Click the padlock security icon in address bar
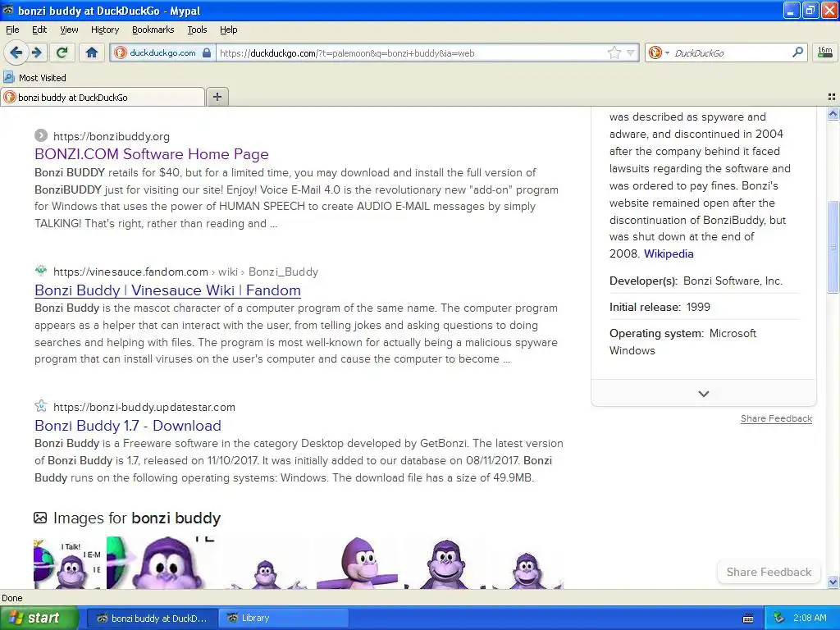 click(207, 52)
